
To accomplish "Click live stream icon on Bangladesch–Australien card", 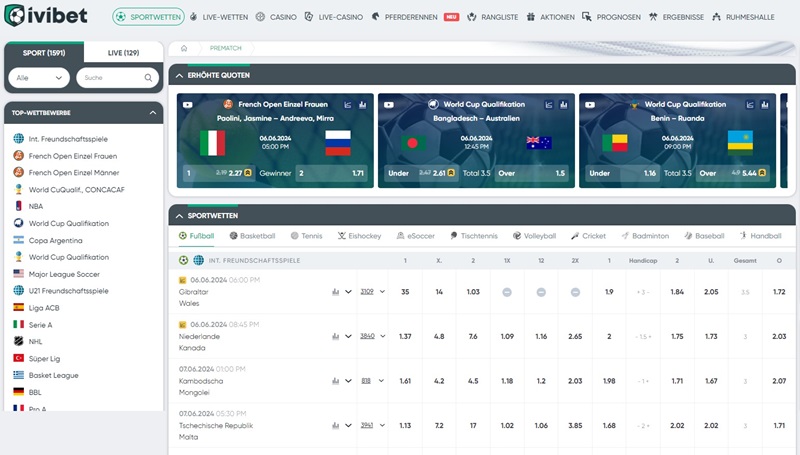I will (389, 105).
